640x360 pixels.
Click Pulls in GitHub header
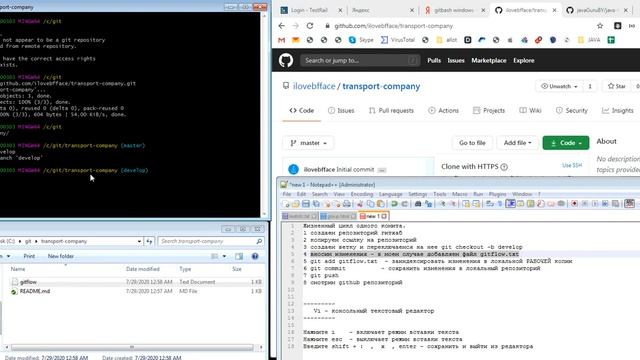[x=434, y=60]
